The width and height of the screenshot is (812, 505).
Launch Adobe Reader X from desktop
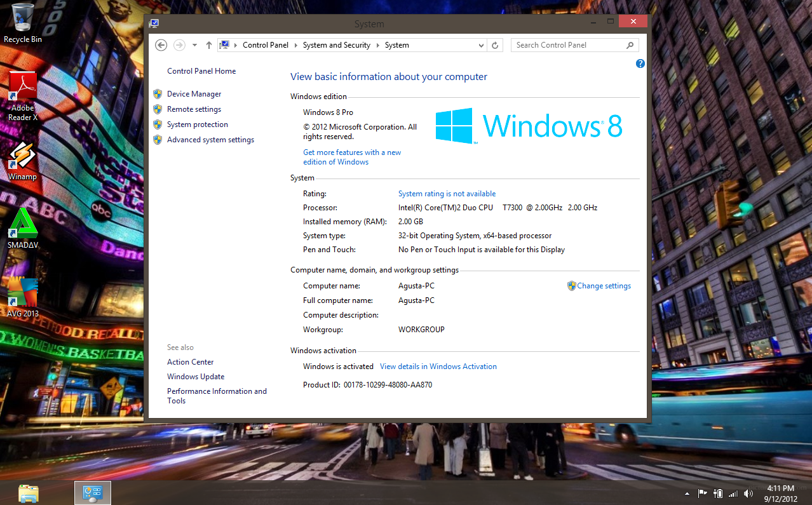(23, 96)
